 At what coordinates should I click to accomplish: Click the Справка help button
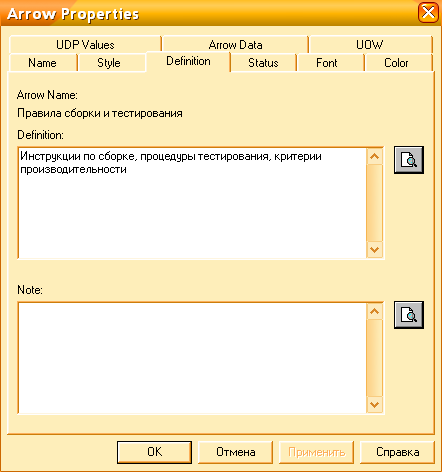[x=397, y=452]
